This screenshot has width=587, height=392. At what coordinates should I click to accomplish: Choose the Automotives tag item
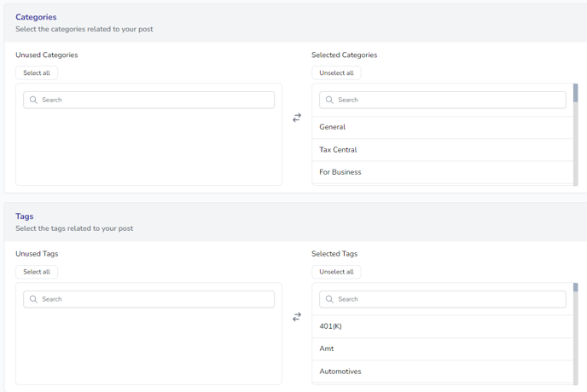coord(340,372)
